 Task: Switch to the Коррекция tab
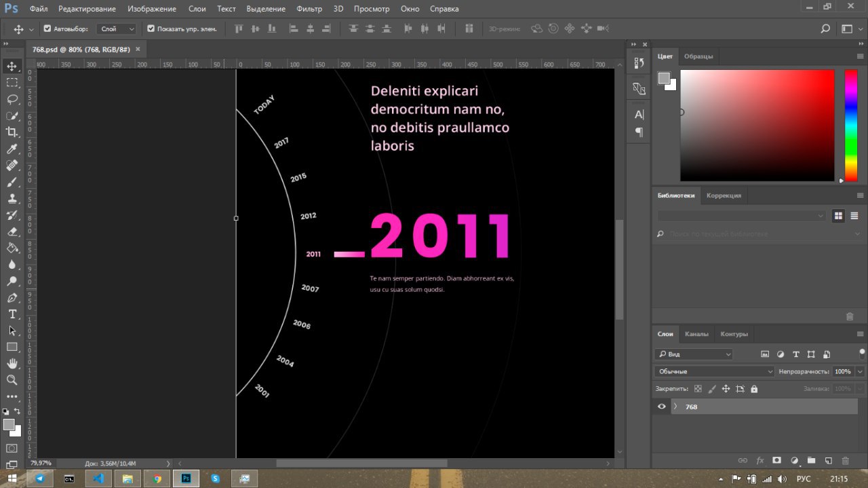[724, 195]
